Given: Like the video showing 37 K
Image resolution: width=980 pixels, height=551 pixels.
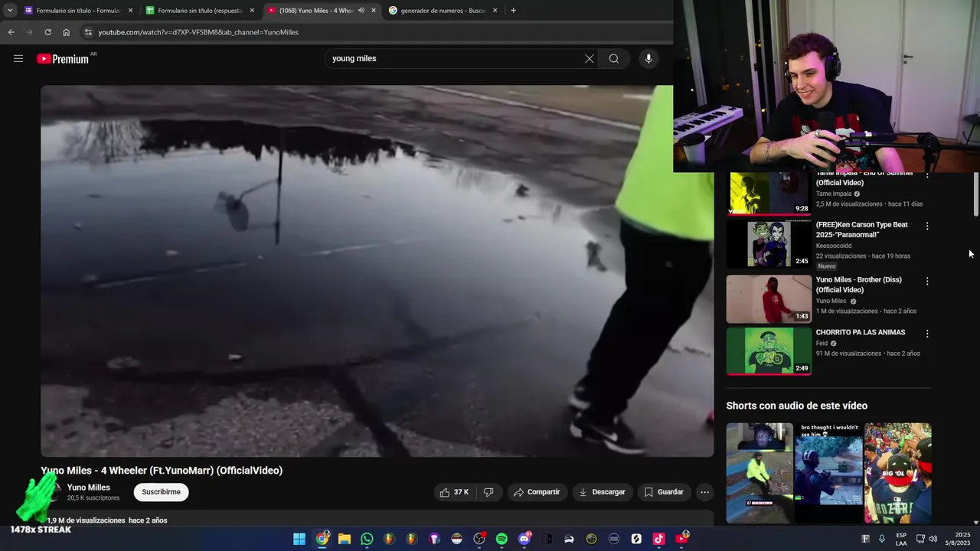Looking at the screenshot, I should tap(454, 492).
